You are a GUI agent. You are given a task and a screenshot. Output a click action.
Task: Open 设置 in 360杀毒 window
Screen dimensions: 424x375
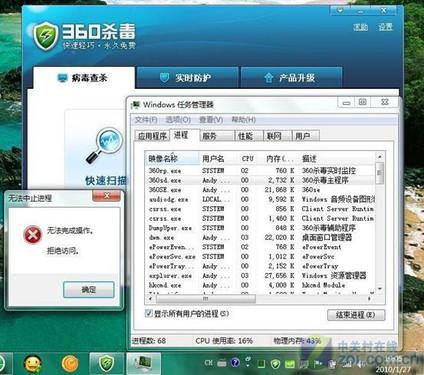click(x=385, y=27)
